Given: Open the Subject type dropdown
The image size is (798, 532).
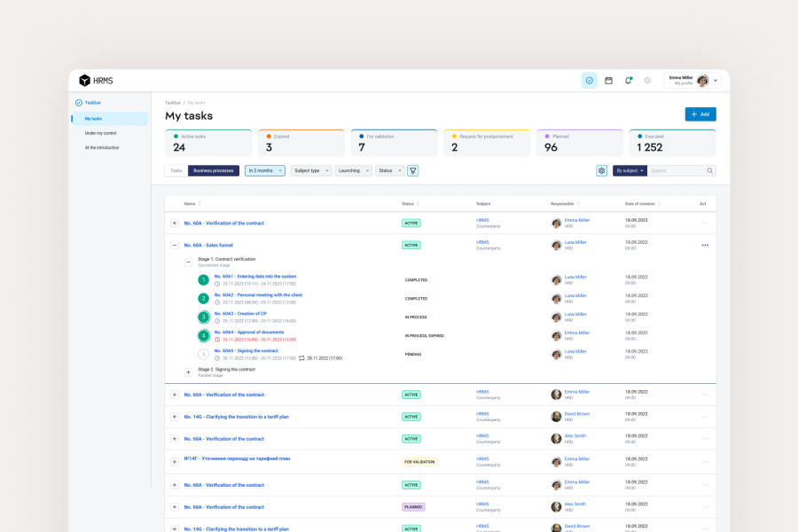Looking at the screenshot, I should point(310,170).
